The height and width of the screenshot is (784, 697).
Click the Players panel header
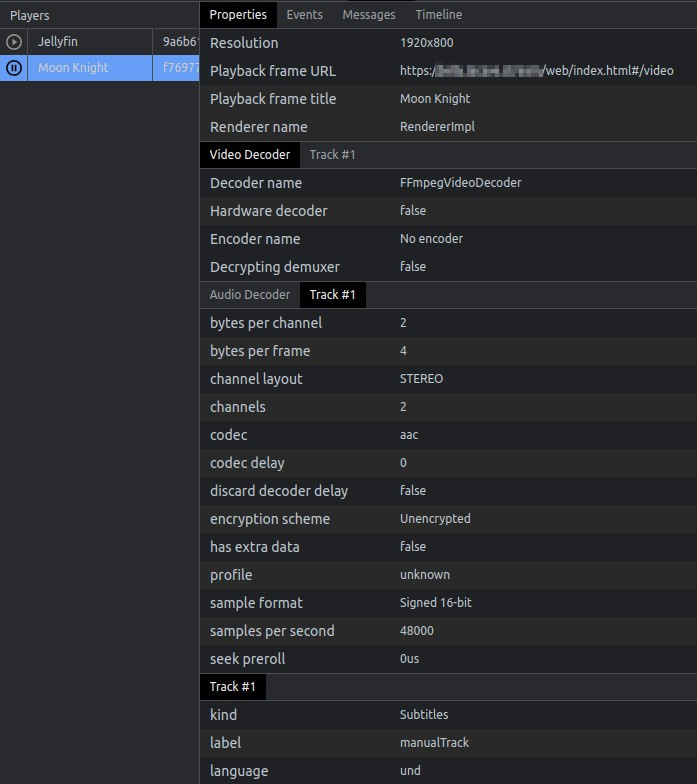(x=30, y=16)
